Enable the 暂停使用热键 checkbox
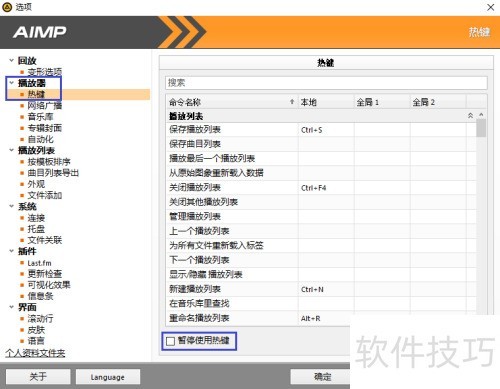This screenshot has height=389, width=500. (170, 341)
